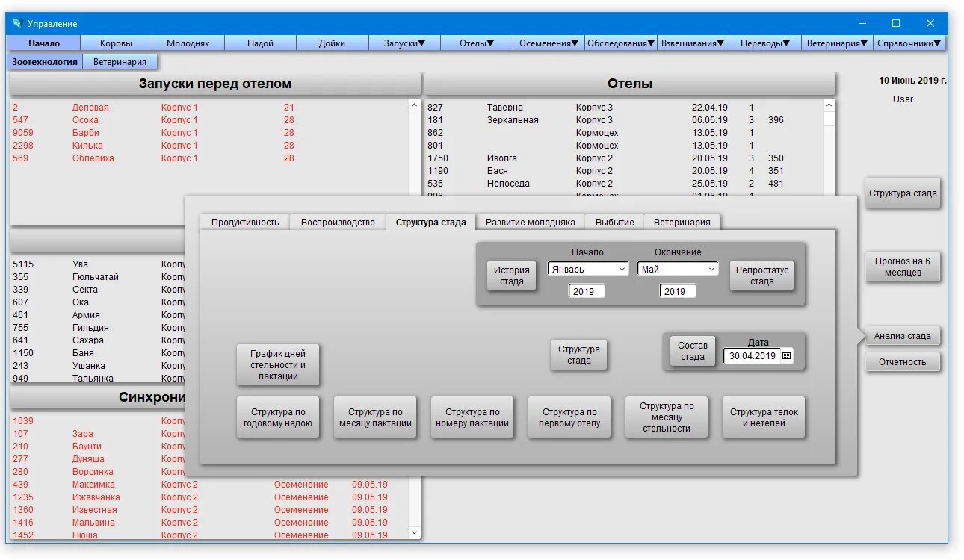Screen dimensions: 964x560
Task: Expand the Ветеринария top menu
Action: coord(838,43)
